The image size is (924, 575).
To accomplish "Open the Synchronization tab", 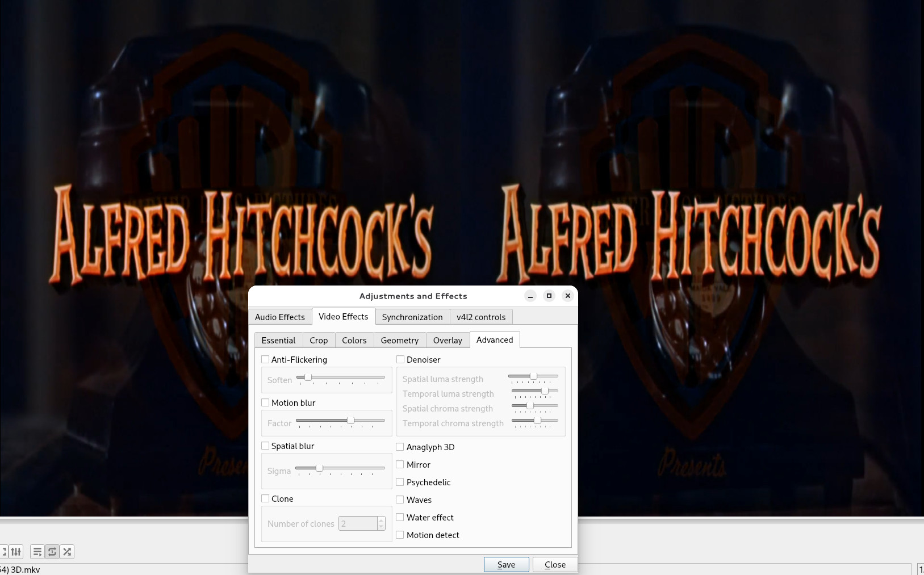I will (x=412, y=317).
